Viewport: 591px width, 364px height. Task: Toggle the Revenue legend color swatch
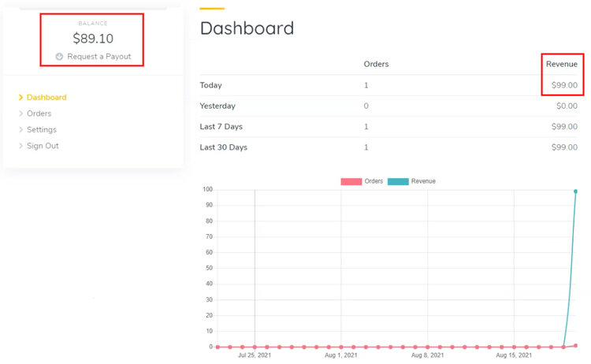coord(398,181)
